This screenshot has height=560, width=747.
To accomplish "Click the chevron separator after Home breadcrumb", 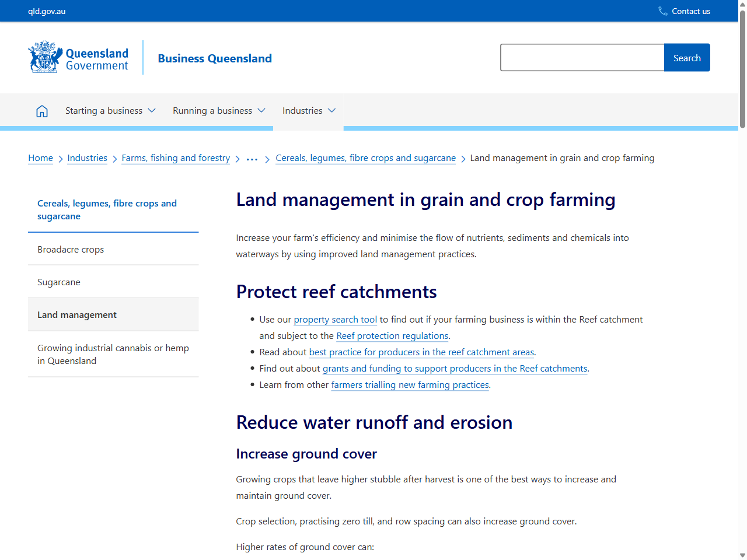I will pos(60,158).
